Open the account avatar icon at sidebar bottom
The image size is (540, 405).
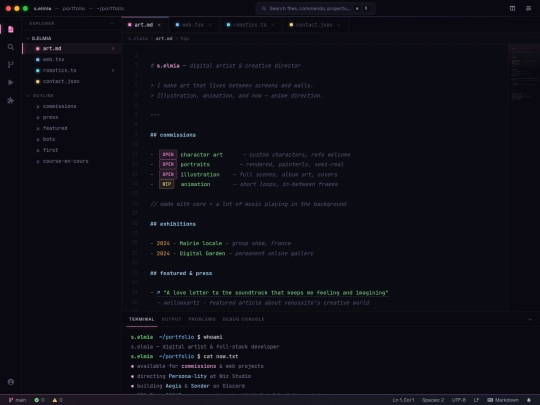click(x=11, y=382)
